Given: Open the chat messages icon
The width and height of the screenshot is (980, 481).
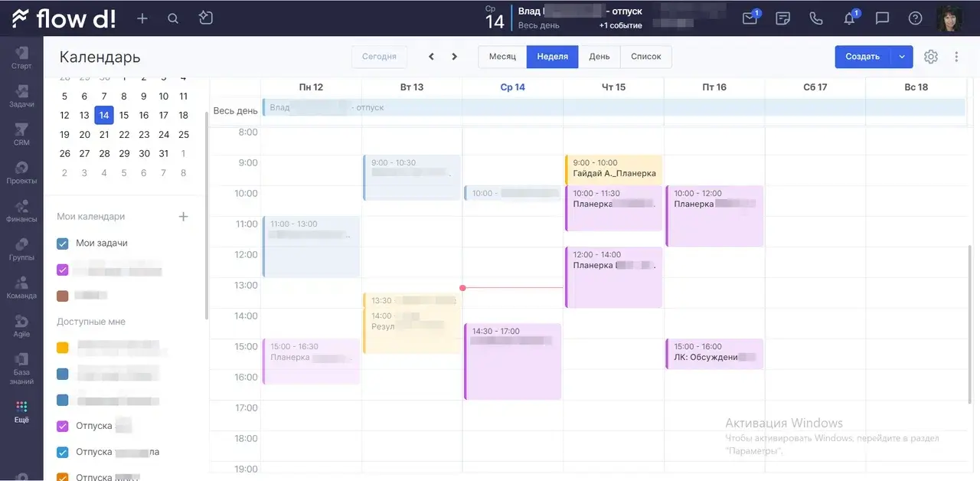Looking at the screenshot, I should pyautogui.click(x=882, y=18).
